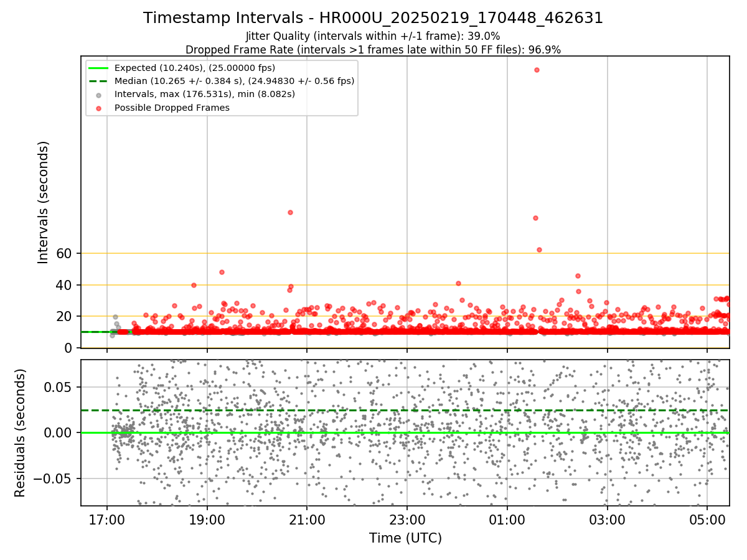Click the highest red outlier point near 01:30
The height and width of the screenshot is (560, 747).
537,70
